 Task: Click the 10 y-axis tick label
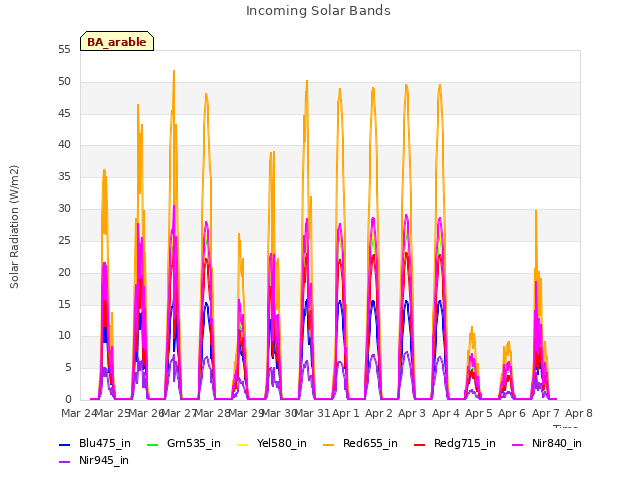[64, 336]
